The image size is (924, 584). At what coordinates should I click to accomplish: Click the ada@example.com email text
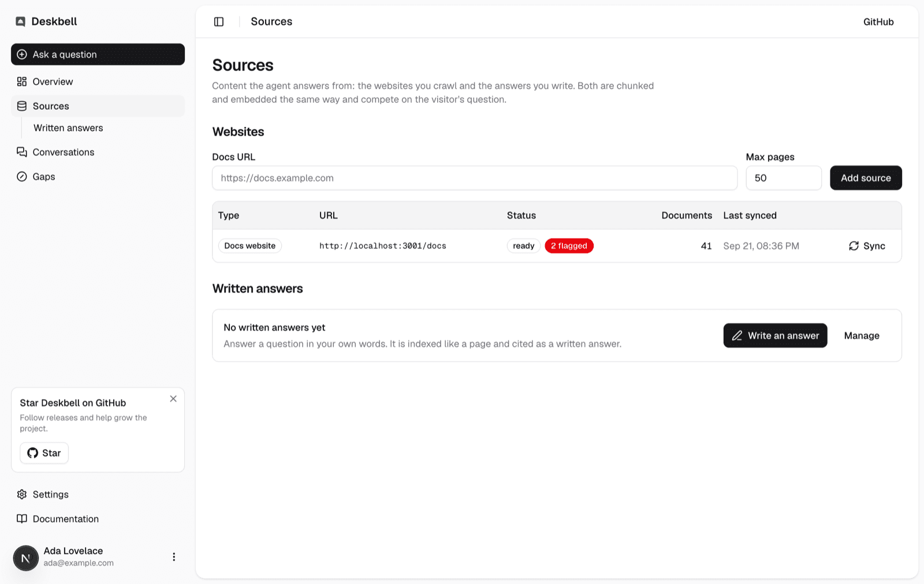79,563
